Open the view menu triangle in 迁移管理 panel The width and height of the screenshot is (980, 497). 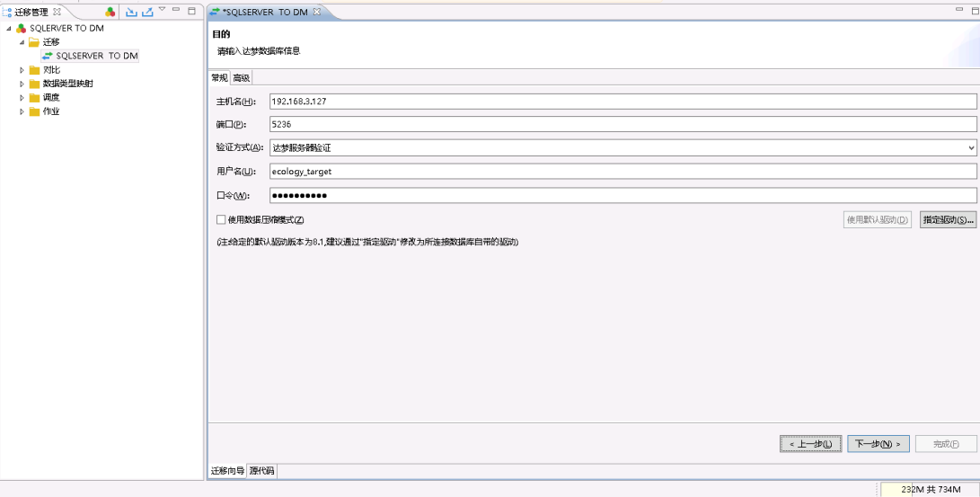point(162,9)
